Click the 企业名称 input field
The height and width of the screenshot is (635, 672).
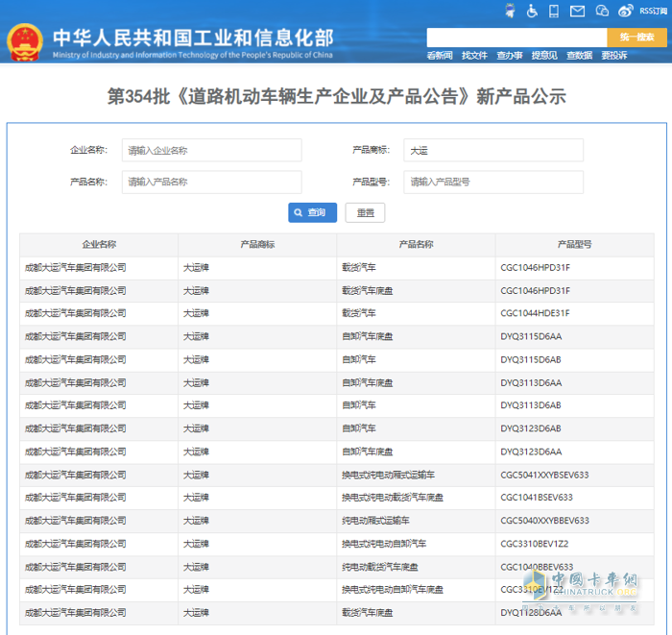pyautogui.click(x=212, y=150)
